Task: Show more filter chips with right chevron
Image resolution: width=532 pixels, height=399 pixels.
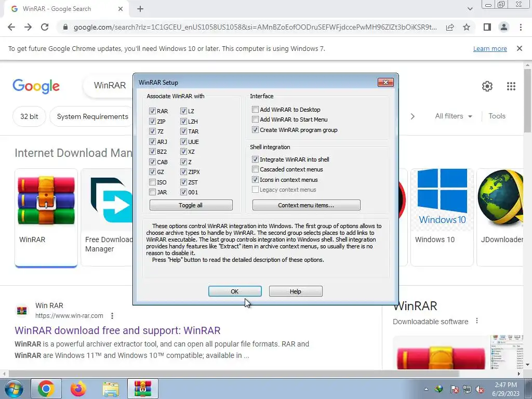Action: [x=413, y=116]
